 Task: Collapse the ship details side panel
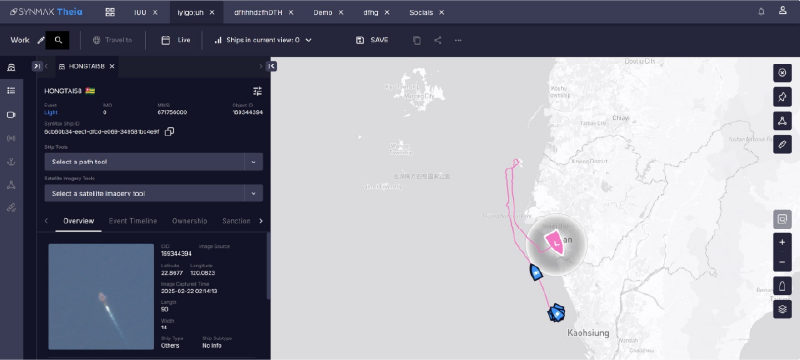click(272, 66)
